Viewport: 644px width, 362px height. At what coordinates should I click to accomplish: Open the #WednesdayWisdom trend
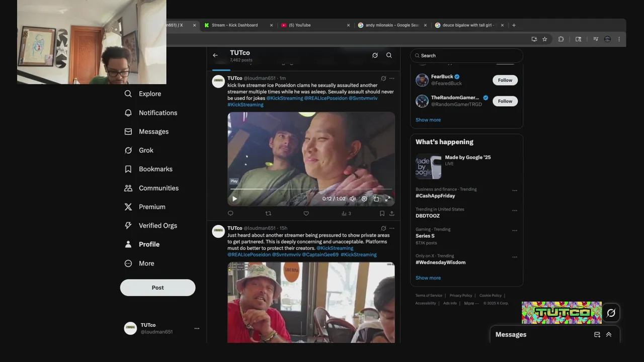click(x=440, y=262)
